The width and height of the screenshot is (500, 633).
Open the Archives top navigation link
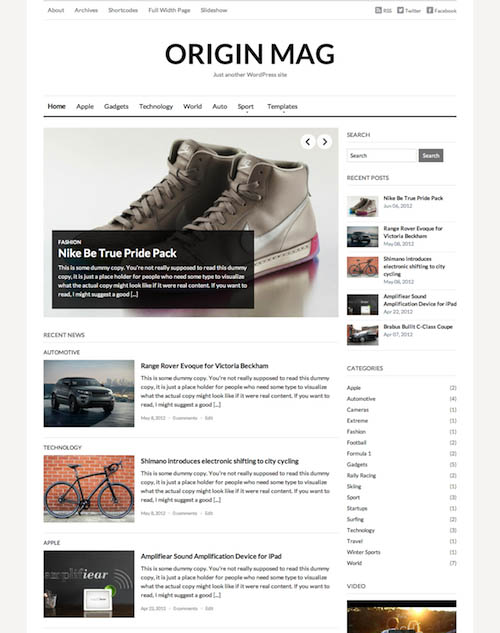pos(86,10)
